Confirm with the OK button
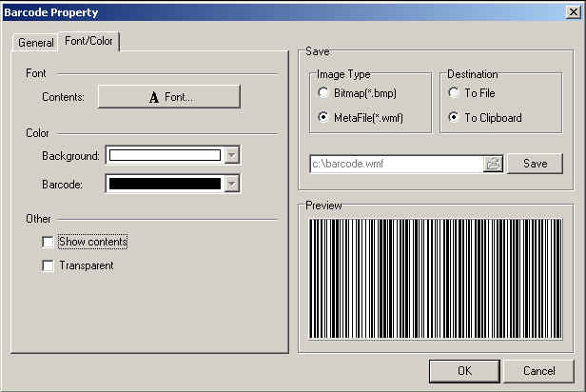Image resolution: width=586 pixels, height=392 pixels. [x=463, y=370]
